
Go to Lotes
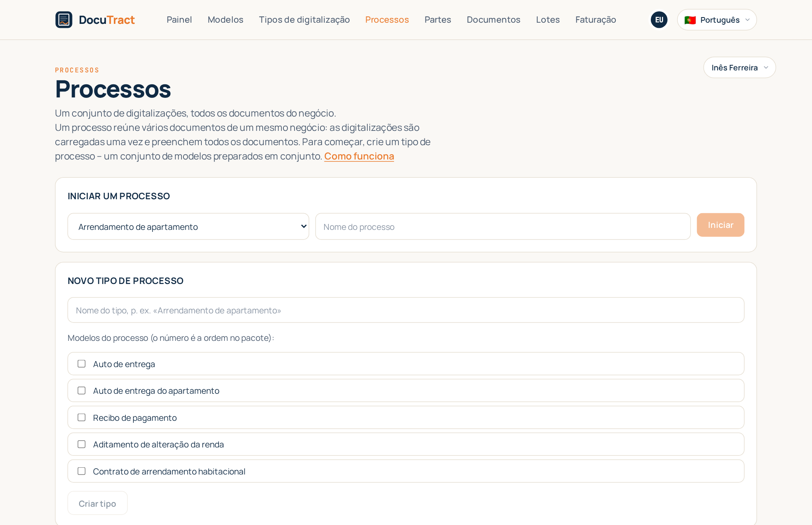pos(548,19)
